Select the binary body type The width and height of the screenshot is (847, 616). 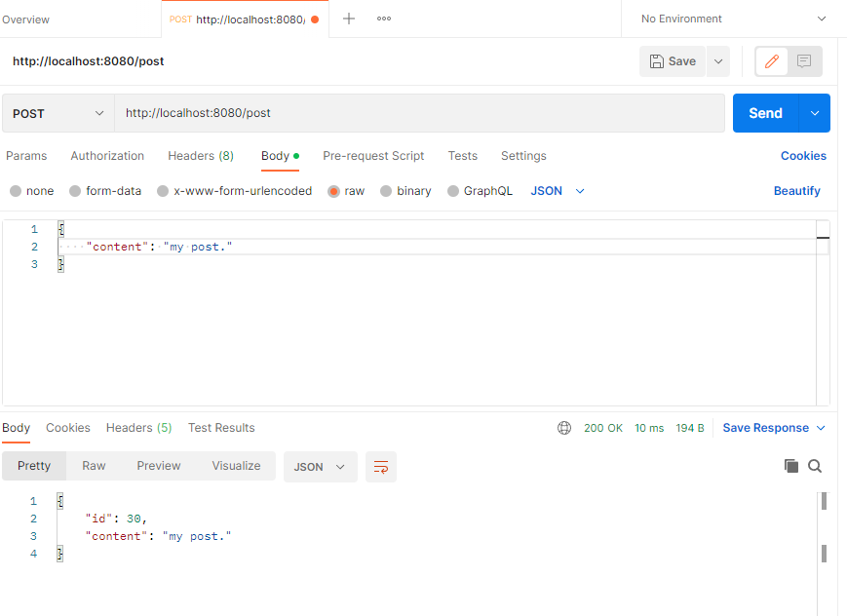coord(405,191)
